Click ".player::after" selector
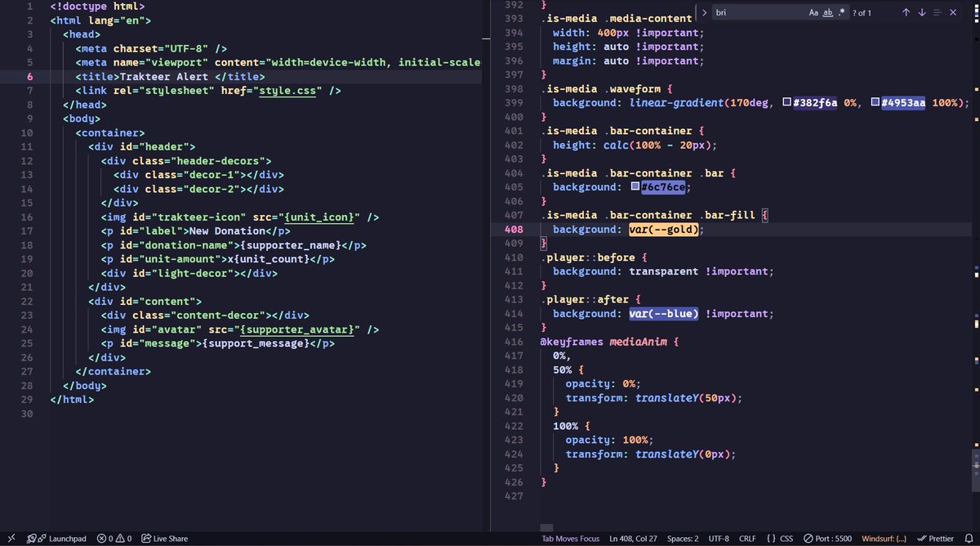This screenshot has width=980, height=546. tap(584, 300)
